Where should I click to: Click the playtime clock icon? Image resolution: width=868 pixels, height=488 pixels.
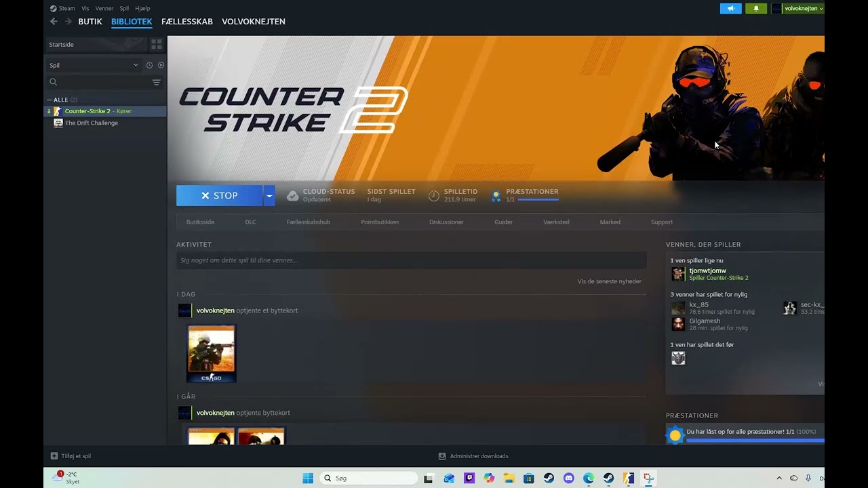pyautogui.click(x=434, y=196)
